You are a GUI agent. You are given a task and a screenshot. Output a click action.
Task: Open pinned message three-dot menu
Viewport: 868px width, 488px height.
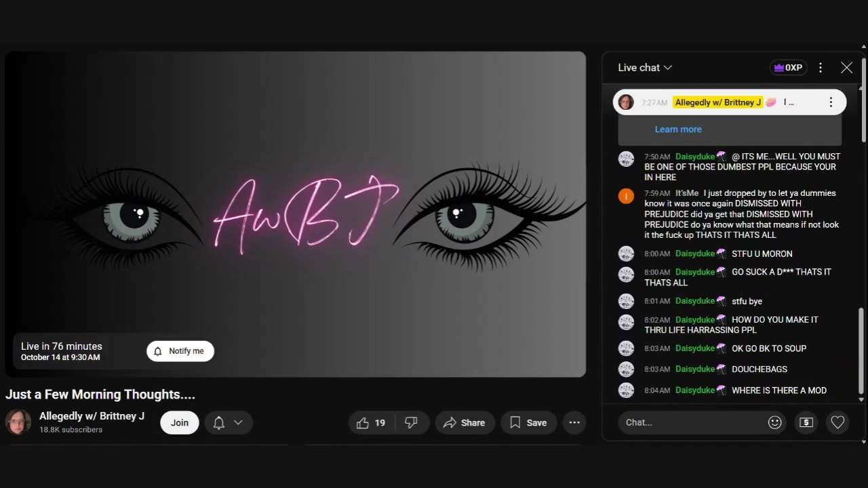click(831, 102)
